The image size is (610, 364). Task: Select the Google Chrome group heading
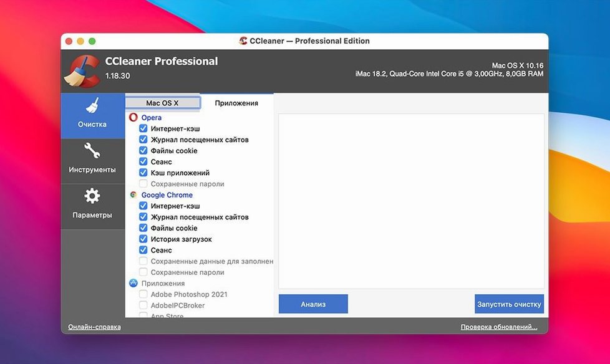pyautogui.click(x=167, y=195)
